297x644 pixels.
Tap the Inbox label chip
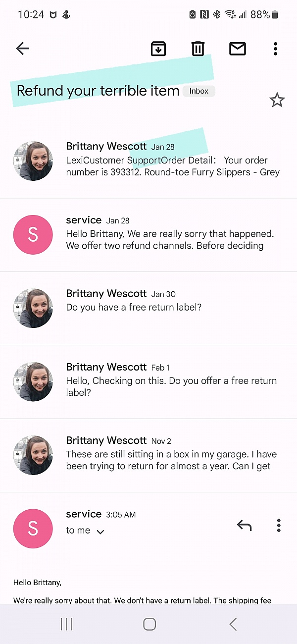click(x=199, y=91)
